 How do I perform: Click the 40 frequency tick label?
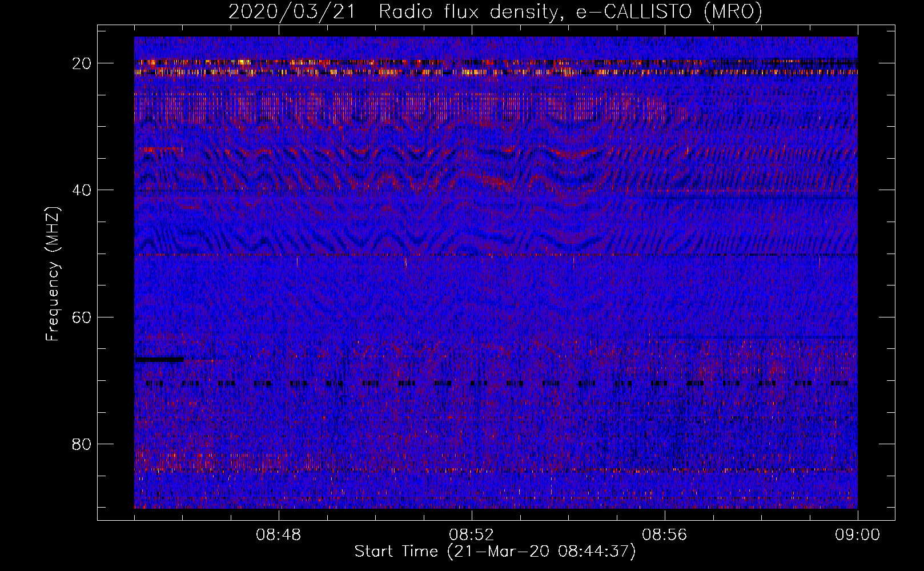pos(82,190)
